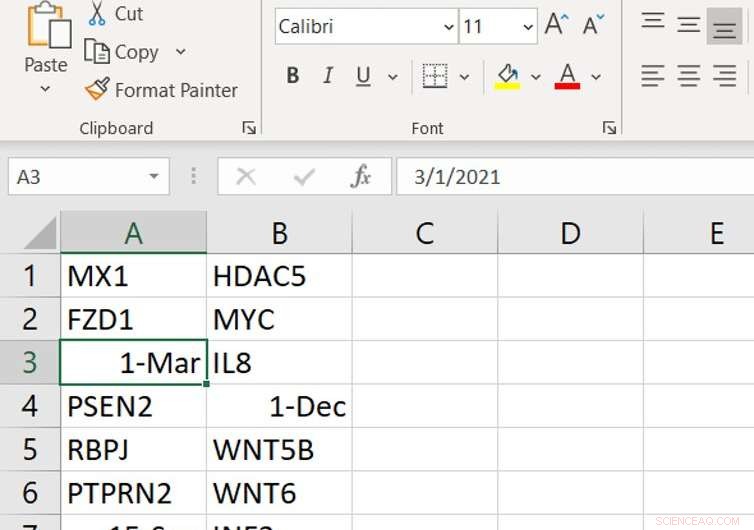Viewport: 754px width, 530px height.
Task: Toggle the highlighted Bottom Align button
Action: [725, 26]
